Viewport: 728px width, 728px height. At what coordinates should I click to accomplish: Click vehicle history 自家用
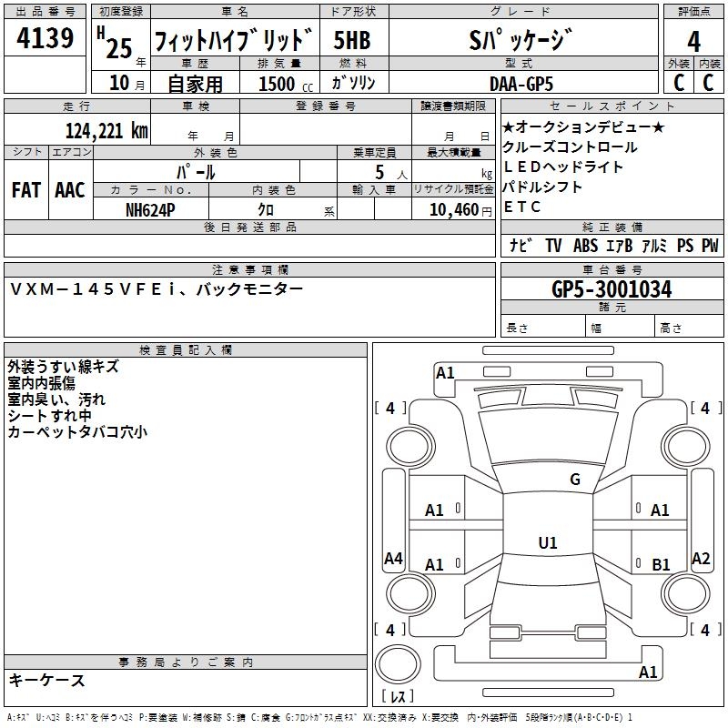point(195,84)
